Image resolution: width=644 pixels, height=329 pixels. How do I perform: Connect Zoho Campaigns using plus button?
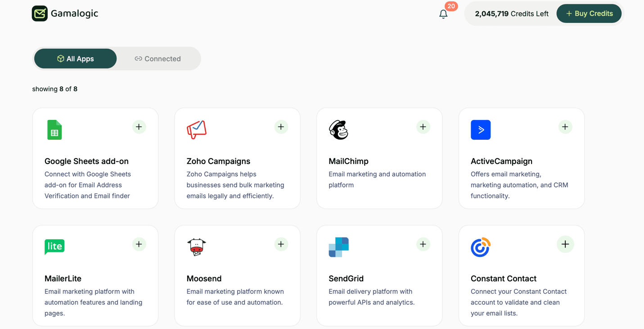tap(281, 127)
